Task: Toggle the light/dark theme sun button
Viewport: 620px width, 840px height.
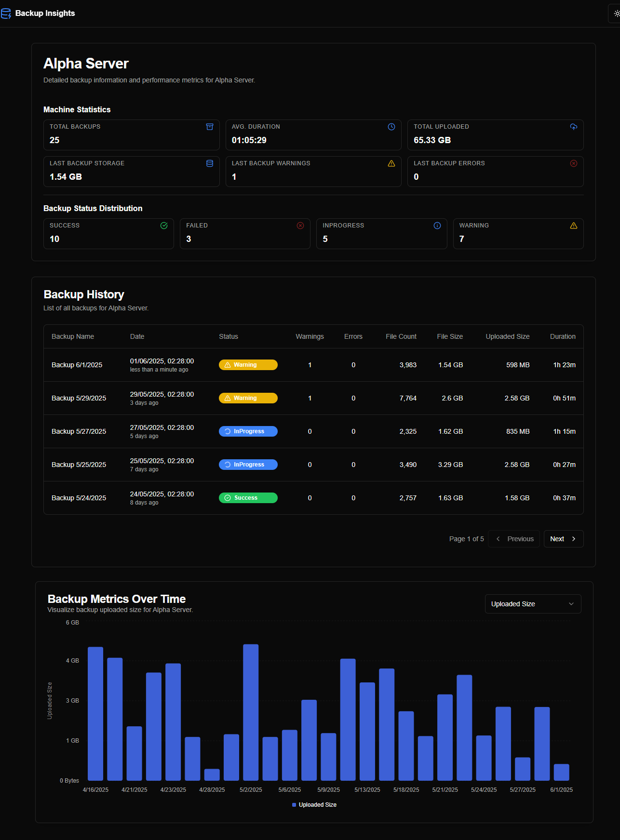Action: (616, 13)
